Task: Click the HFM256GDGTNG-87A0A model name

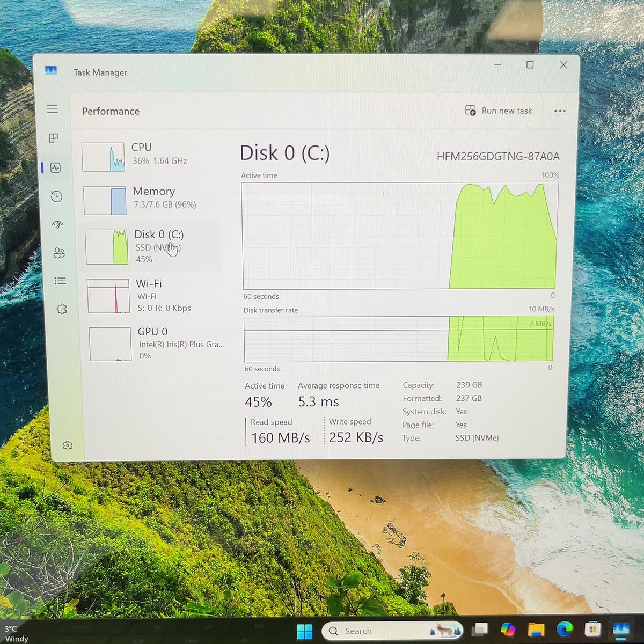Action: point(498,156)
